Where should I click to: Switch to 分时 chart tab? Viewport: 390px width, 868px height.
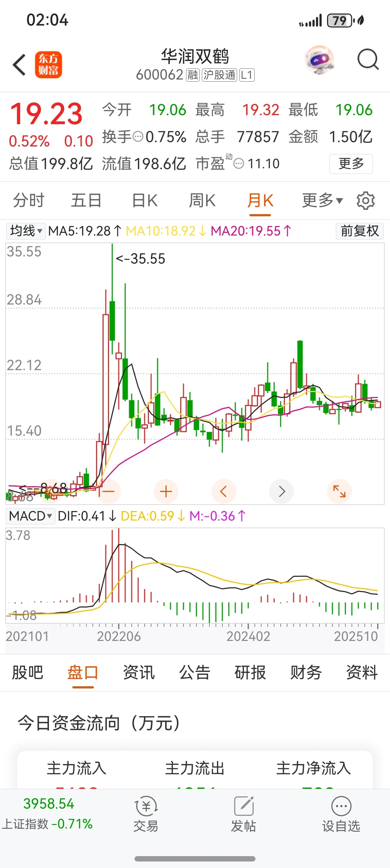click(x=29, y=200)
